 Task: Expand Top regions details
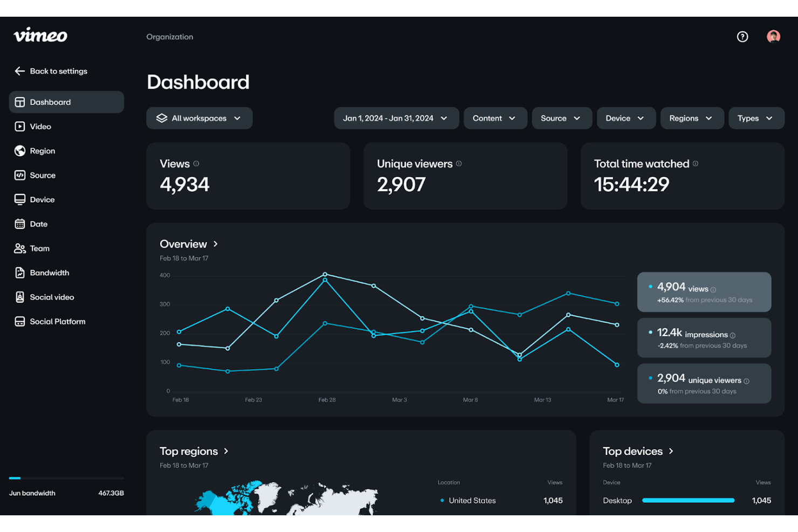coord(226,451)
